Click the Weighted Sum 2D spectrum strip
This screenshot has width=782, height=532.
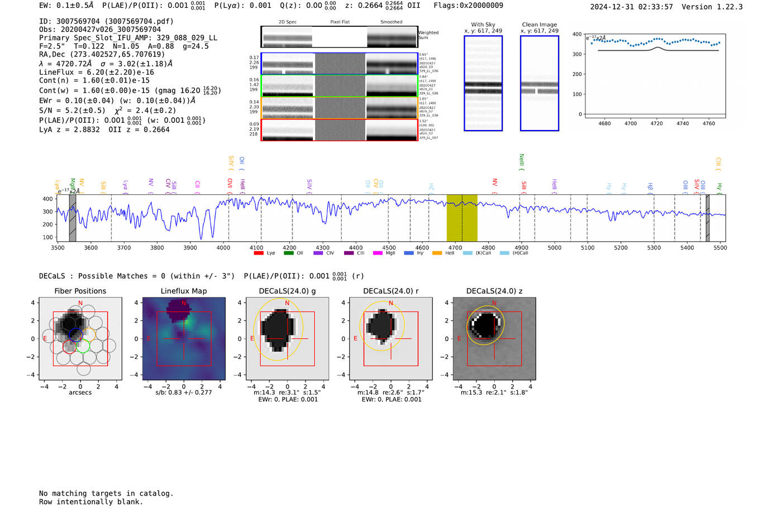click(339, 37)
